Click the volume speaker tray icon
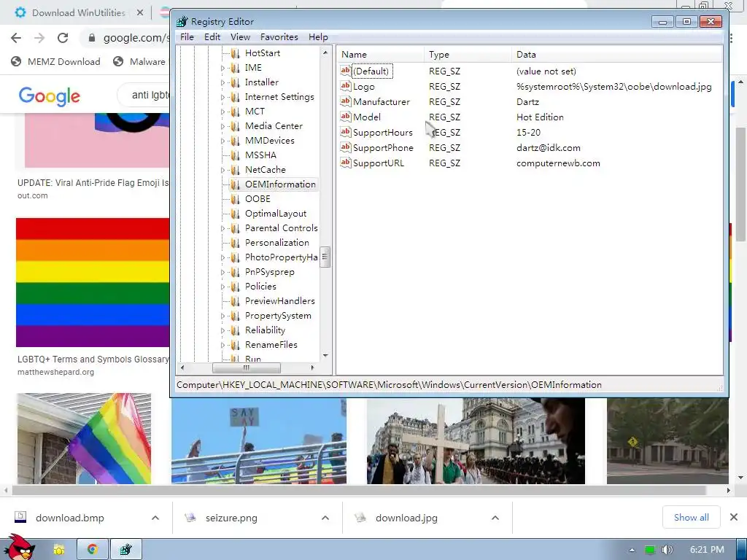The image size is (747, 560). [x=667, y=550]
